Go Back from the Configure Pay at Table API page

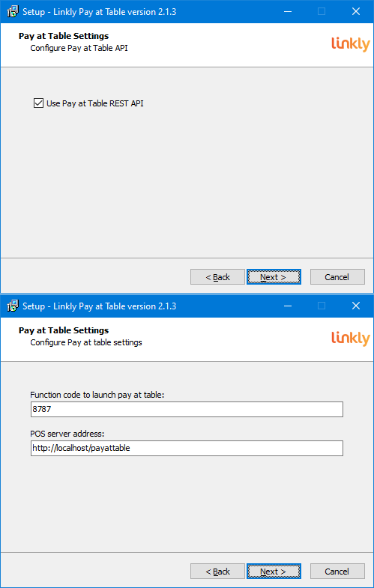pyautogui.click(x=217, y=276)
